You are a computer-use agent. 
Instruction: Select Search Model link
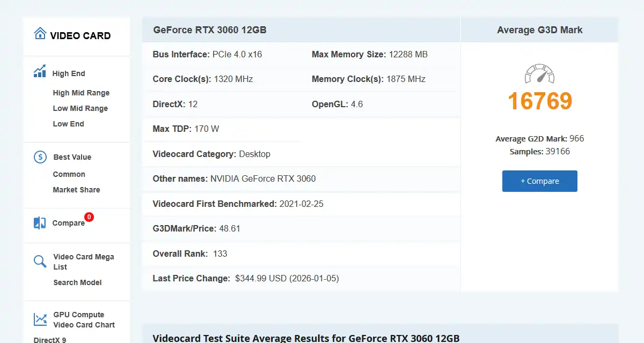[77, 282]
